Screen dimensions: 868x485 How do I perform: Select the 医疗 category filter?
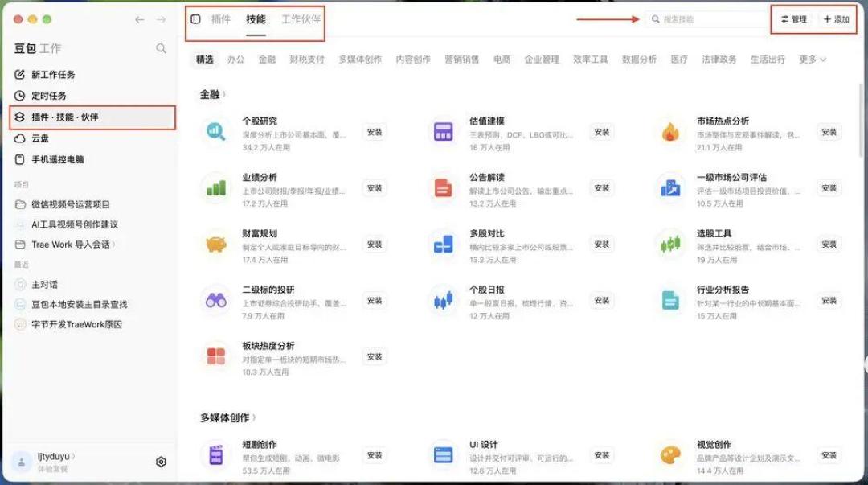(679, 60)
